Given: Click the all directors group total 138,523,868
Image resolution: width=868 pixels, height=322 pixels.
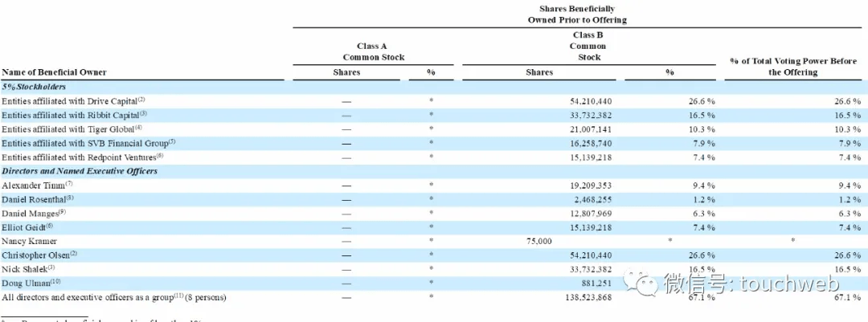Looking at the screenshot, I should tap(586, 298).
